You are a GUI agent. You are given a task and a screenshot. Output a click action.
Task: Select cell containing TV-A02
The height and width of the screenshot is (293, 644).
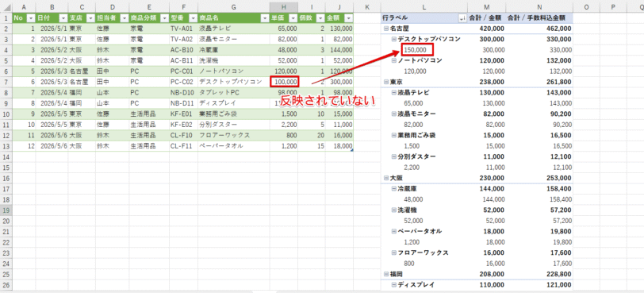(183, 39)
